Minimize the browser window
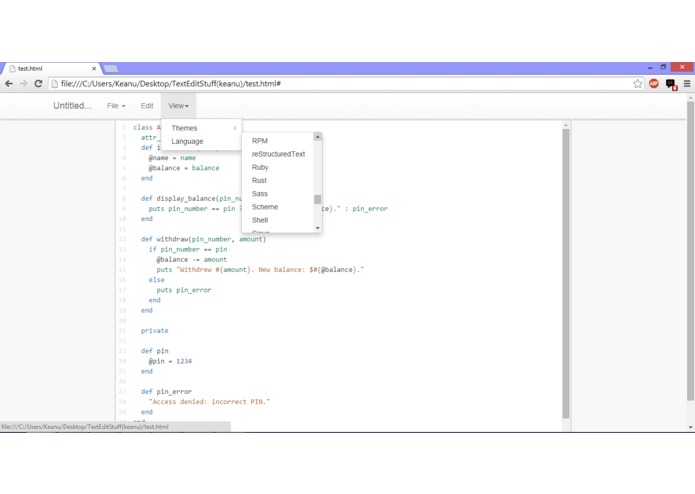 pos(650,67)
